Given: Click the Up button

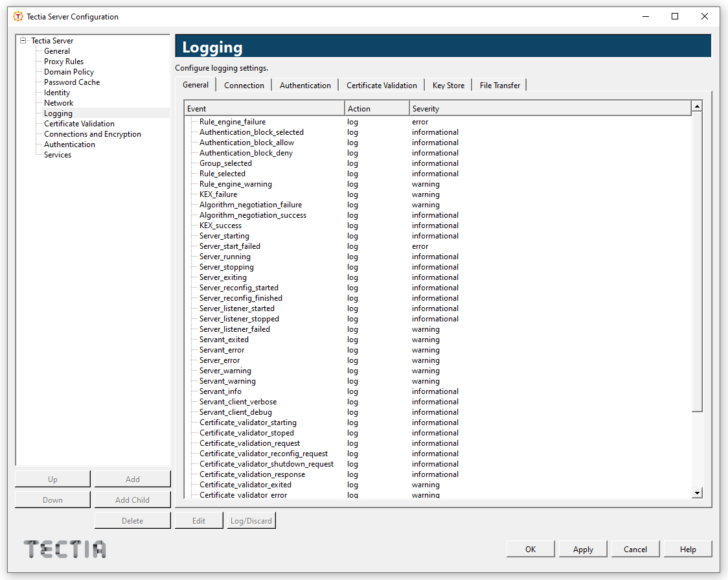Looking at the screenshot, I should 52,480.
